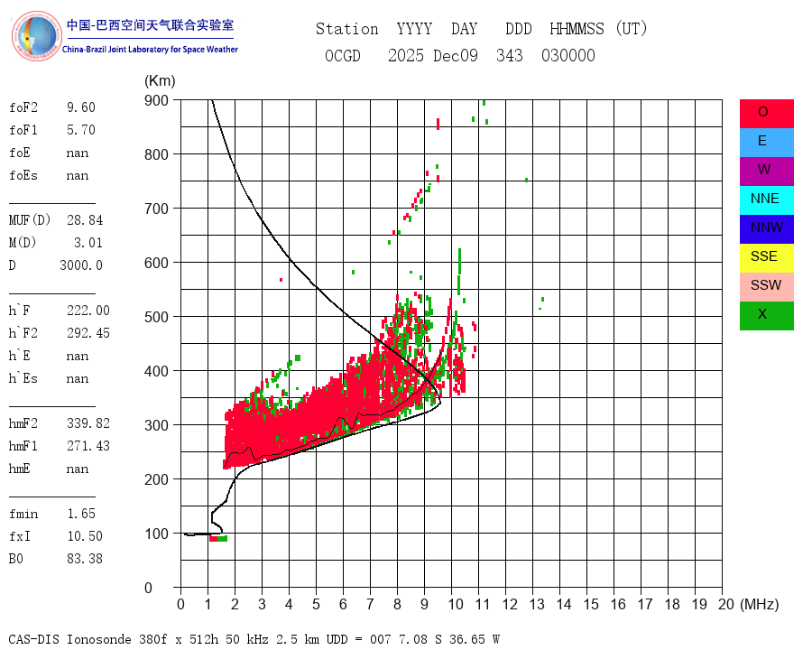
Task: Click the 10 MHz axis tick label
Action: point(456,604)
